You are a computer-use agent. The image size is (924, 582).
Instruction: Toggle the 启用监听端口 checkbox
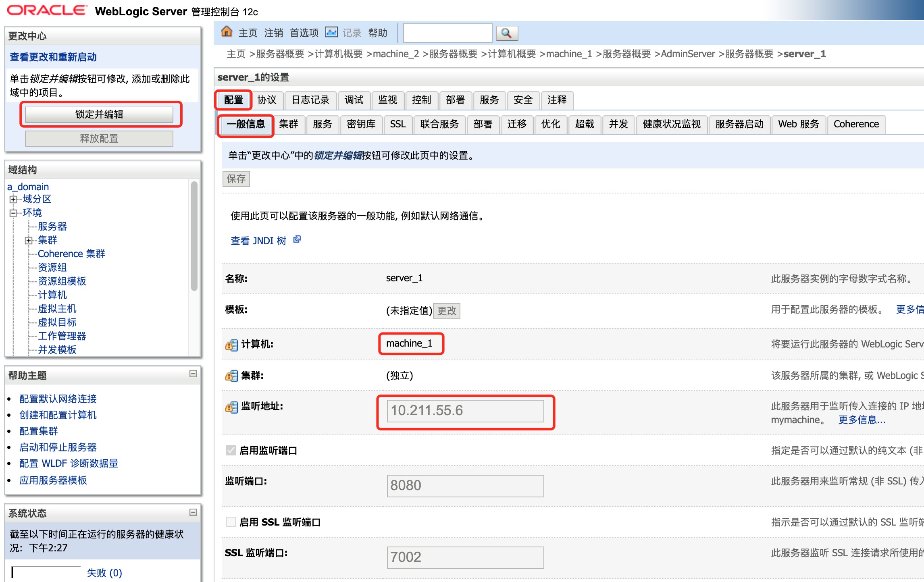(231, 450)
